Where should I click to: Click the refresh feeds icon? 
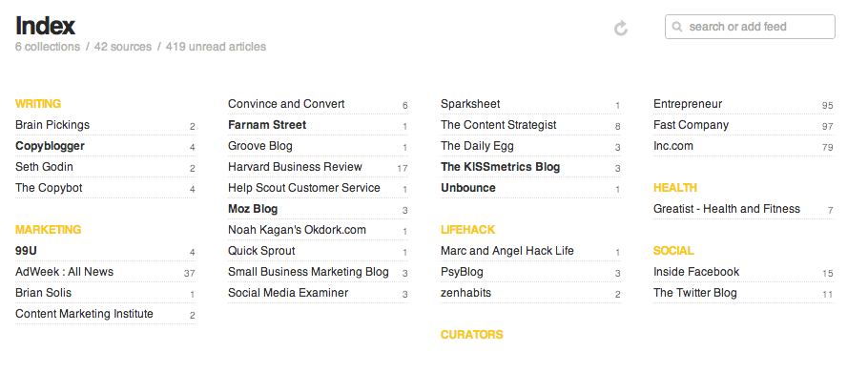click(621, 29)
